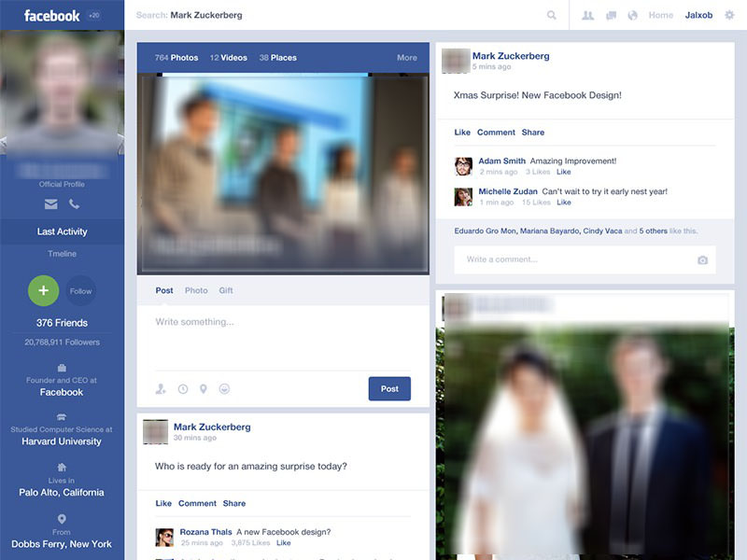Share the amazing surprise post
The image size is (747, 560).
[x=234, y=503]
